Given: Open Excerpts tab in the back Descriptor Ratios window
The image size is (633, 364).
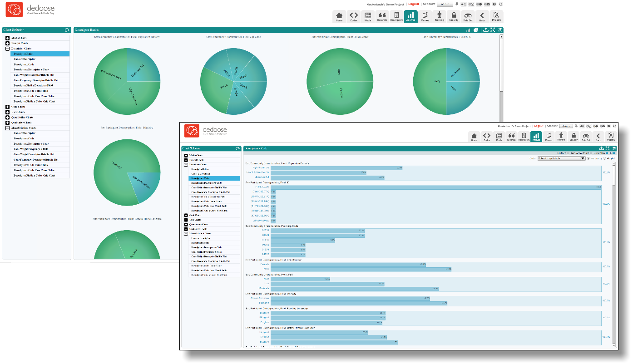Looking at the screenshot, I should [x=382, y=16].
